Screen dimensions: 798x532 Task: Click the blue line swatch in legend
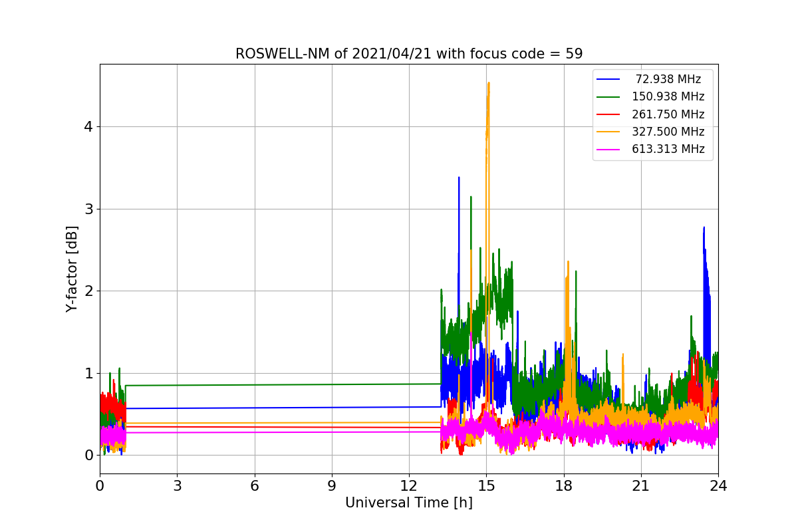point(608,79)
